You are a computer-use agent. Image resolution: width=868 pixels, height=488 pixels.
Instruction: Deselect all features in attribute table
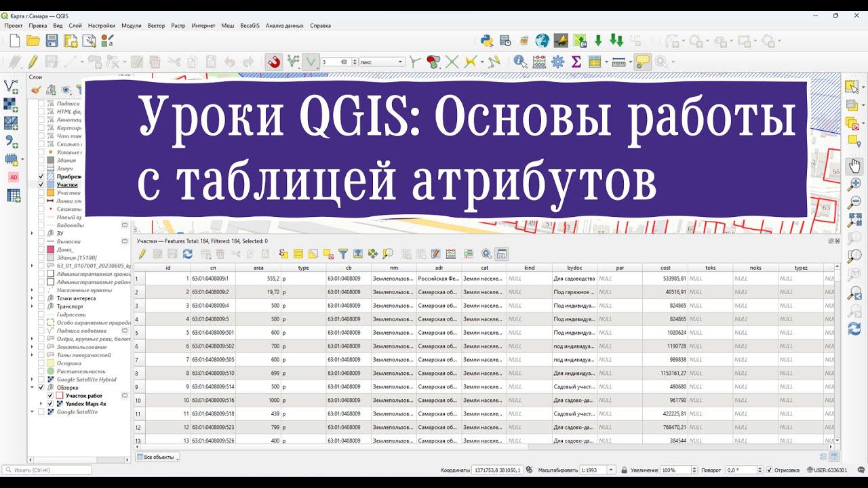tap(328, 254)
